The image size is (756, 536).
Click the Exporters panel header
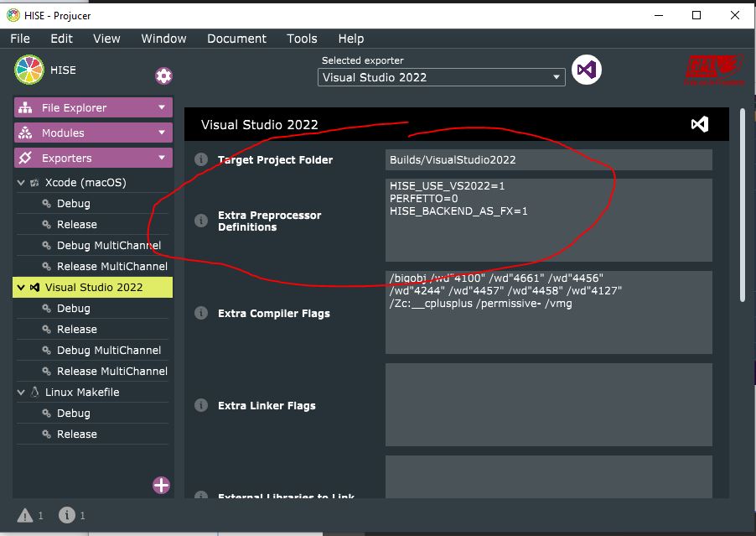(93, 158)
